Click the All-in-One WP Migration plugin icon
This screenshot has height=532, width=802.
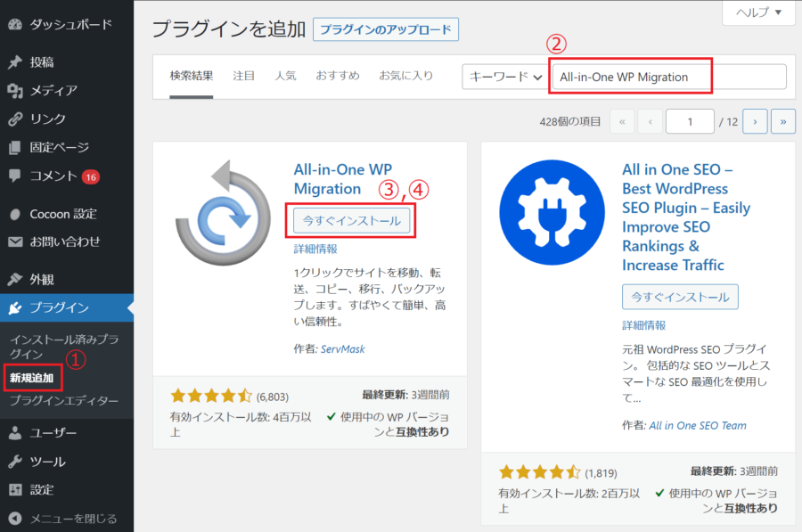[223, 213]
